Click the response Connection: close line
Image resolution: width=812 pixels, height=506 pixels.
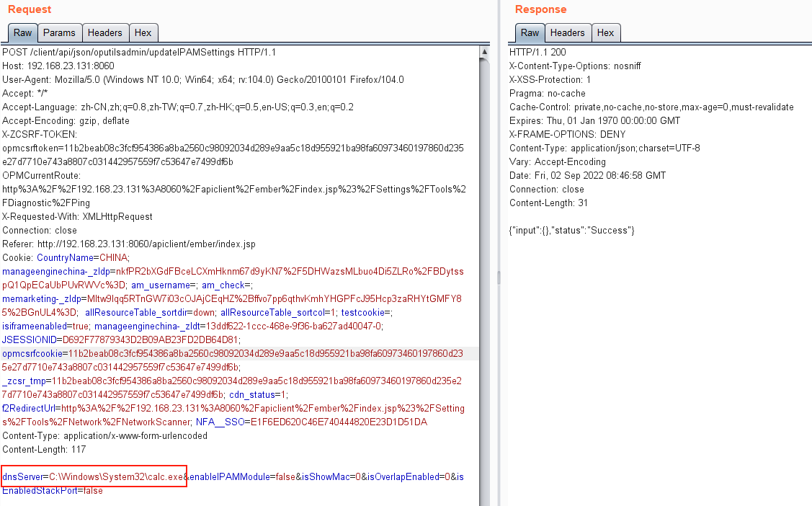tap(546, 189)
